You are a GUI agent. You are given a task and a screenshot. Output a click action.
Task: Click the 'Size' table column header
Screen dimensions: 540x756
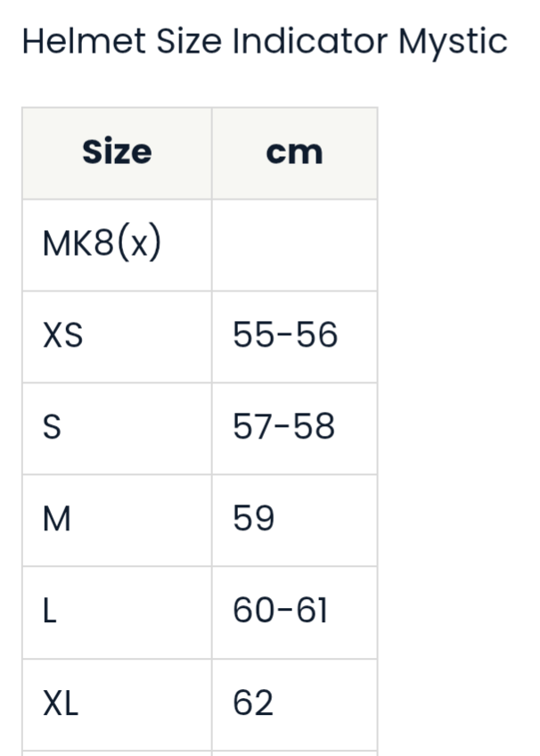click(117, 152)
